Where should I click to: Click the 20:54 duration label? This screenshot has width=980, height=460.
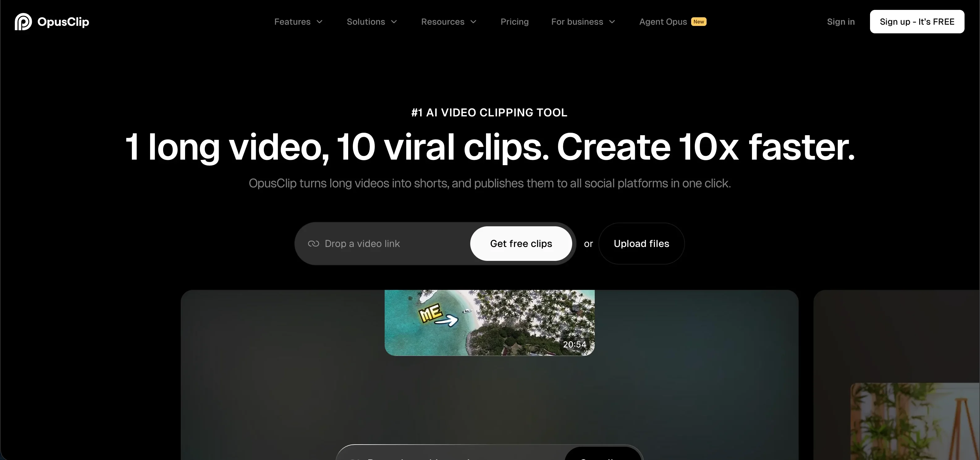[574, 345]
